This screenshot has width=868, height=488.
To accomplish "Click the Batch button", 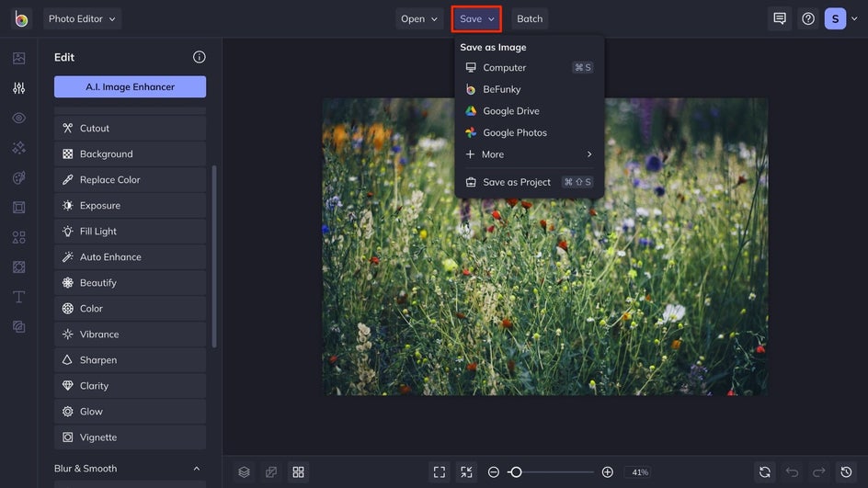I will click(x=530, y=18).
